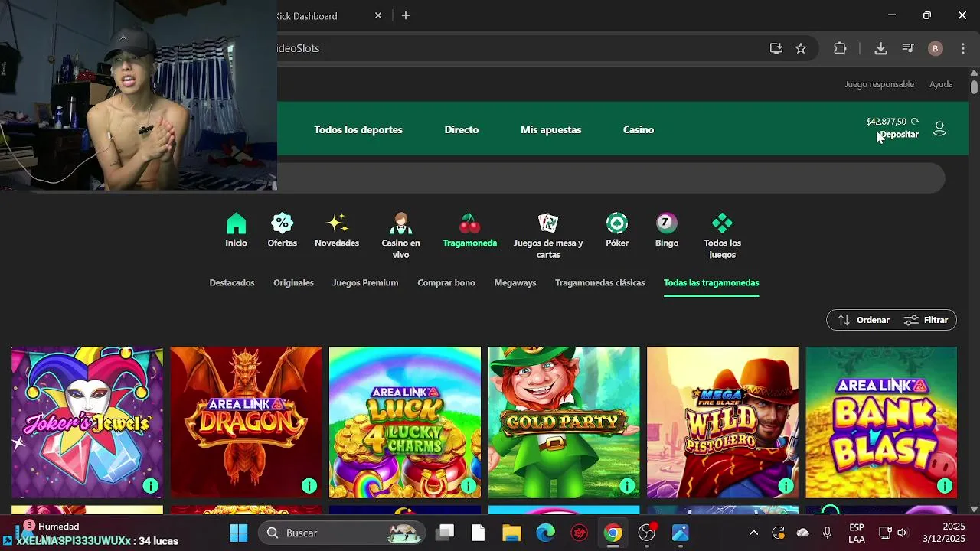This screenshot has height=551, width=980.
Task: Refresh the balance with the reload icon
Action: coord(914,122)
